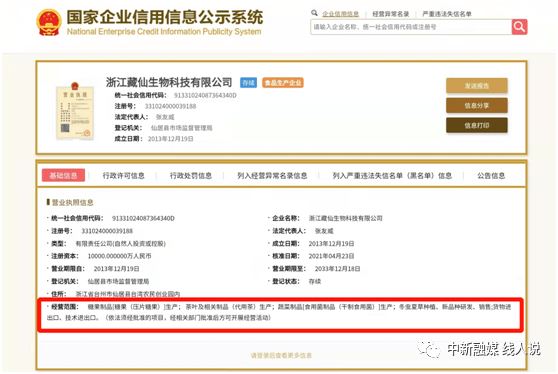Switch to the 基础信息 tab
The image size is (558, 374).
click(x=63, y=175)
